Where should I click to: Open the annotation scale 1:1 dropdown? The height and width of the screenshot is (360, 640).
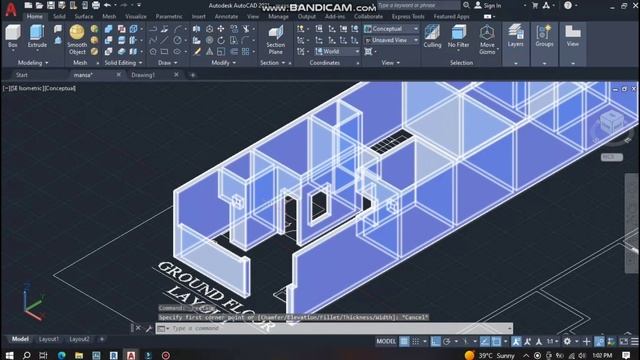(553, 341)
